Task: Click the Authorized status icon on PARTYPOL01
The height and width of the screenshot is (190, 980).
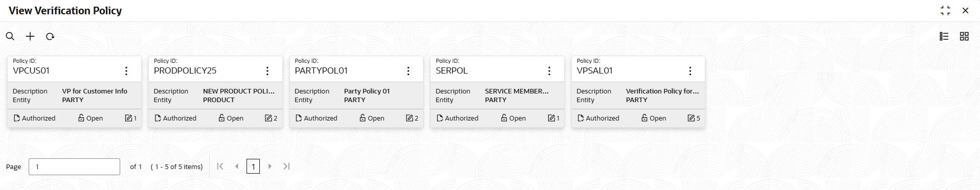Action: point(299,118)
